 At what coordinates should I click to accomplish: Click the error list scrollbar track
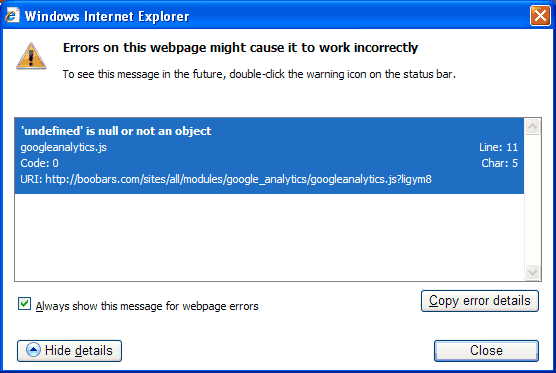(532, 199)
